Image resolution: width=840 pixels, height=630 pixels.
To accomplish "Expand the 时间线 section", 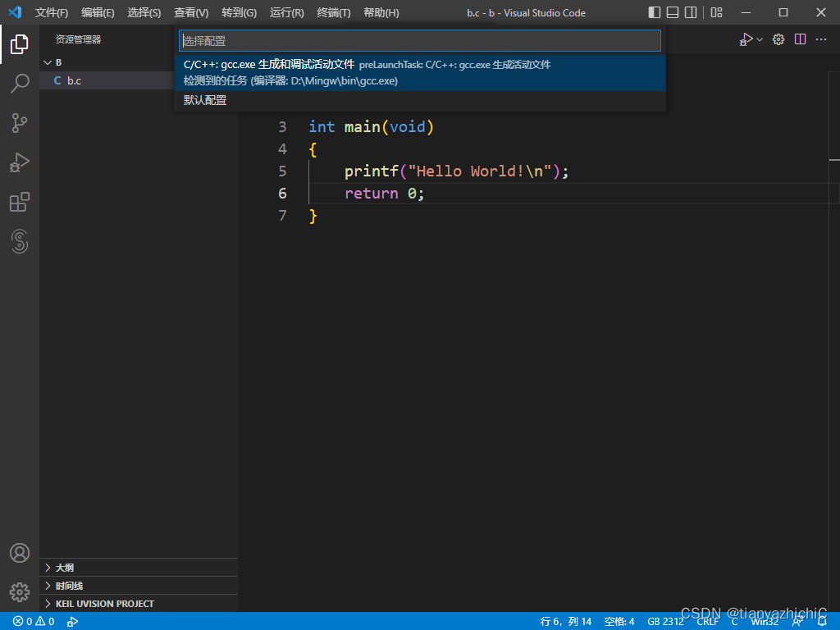I will tap(139, 586).
